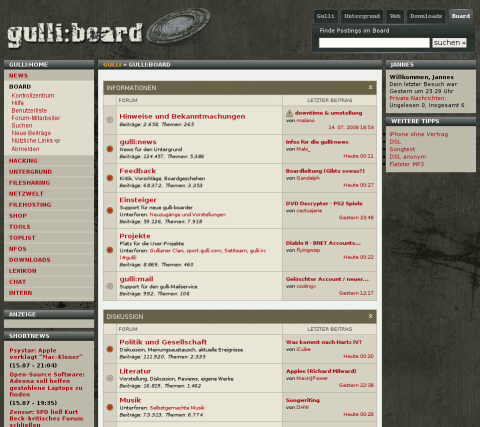Open the NFOS sidebar section

click(17, 249)
